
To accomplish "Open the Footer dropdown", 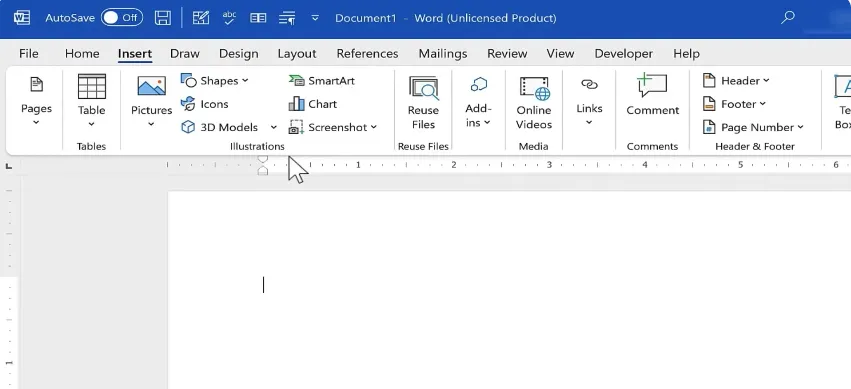I will (734, 104).
